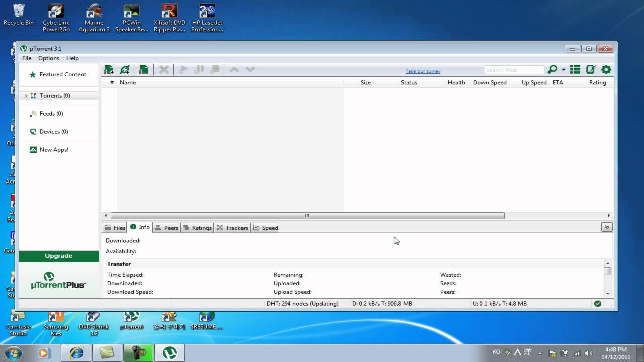Click the µTorrentPlus logo banner
The width and height of the screenshot is (644, 362).
coord(59,281)
